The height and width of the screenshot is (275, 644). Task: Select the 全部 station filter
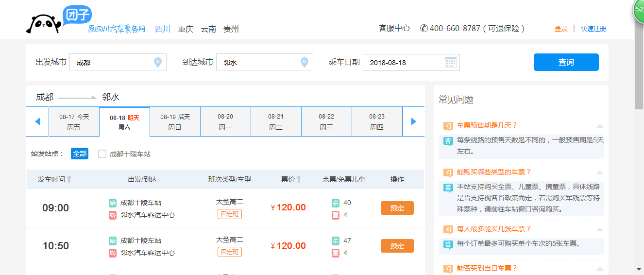coord(80,154)
